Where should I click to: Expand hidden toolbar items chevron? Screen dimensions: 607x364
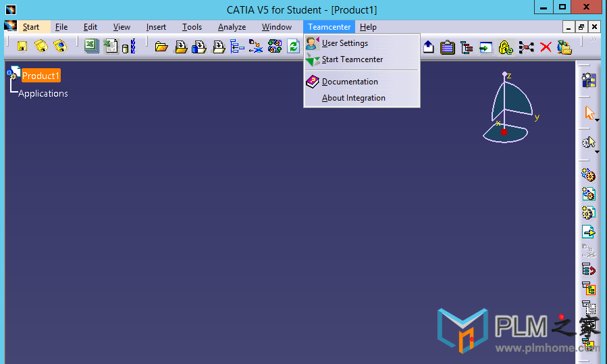point(594,39)
